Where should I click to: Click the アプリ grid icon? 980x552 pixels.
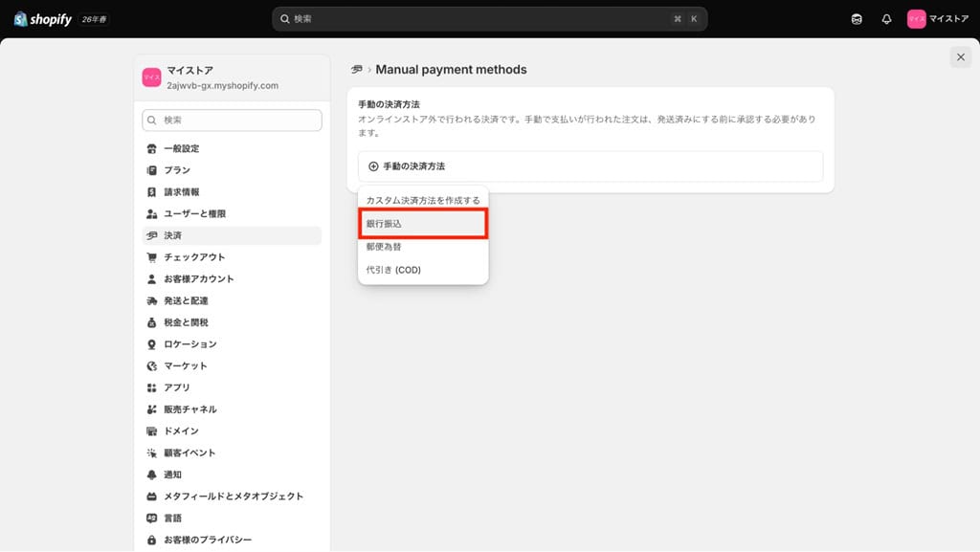[151, 387]
